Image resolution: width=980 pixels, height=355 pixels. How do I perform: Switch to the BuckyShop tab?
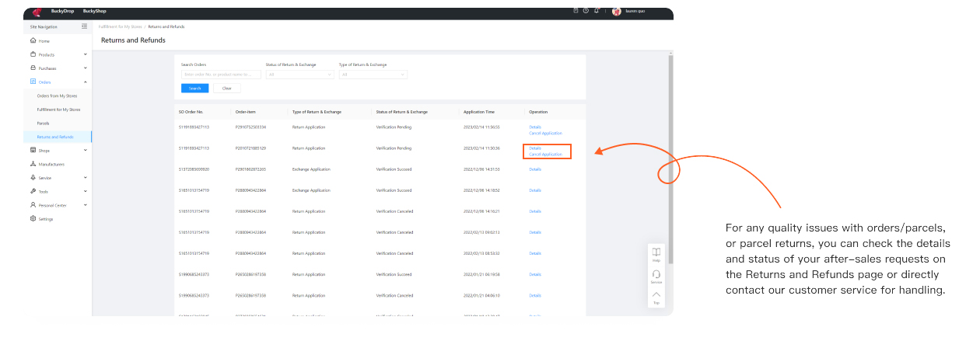93,12
